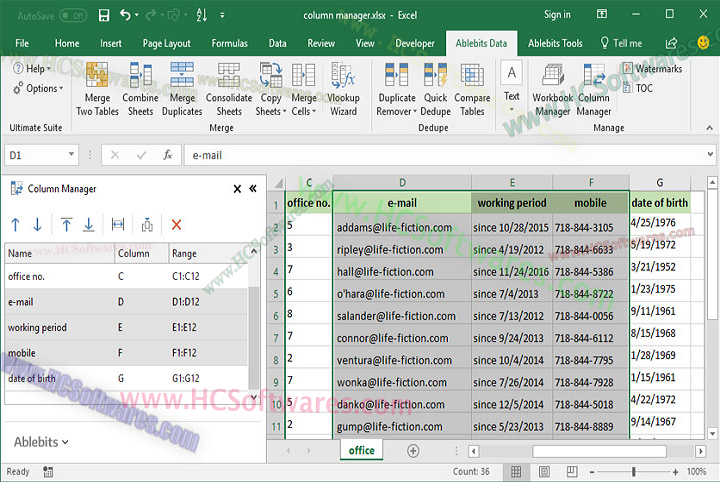
Task: Click the office sheet tab
Action: click(362, 450)
